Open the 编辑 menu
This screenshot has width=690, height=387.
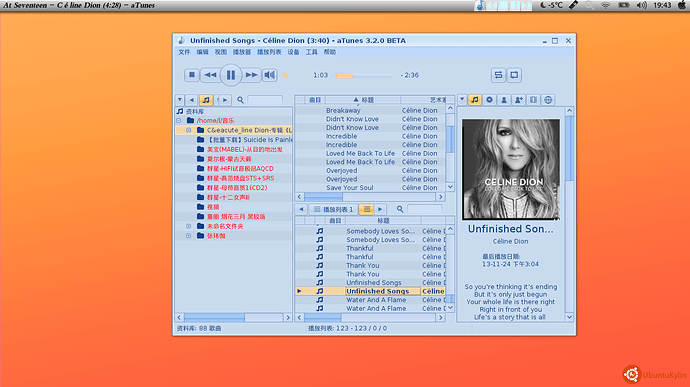(202, 52)
